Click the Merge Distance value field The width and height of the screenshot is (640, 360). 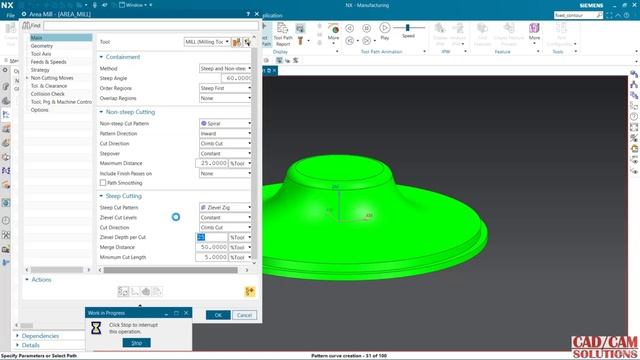point(211,247)
